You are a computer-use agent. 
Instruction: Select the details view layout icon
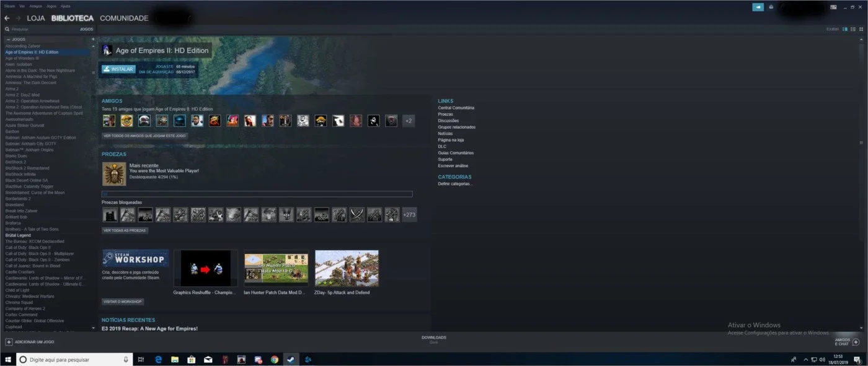844,29
